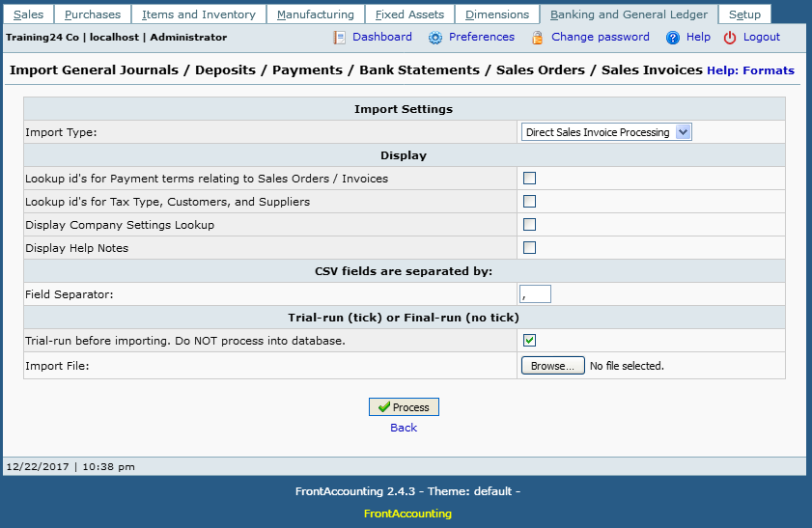The image size is (812, 528).
Task: Click the '12/22/2017 | 10:38 pm' status text
Action: [70, 467]
